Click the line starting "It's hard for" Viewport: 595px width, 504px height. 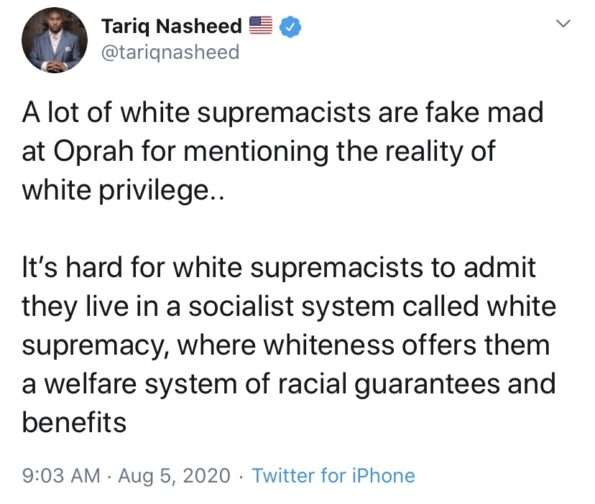[279, 267]
